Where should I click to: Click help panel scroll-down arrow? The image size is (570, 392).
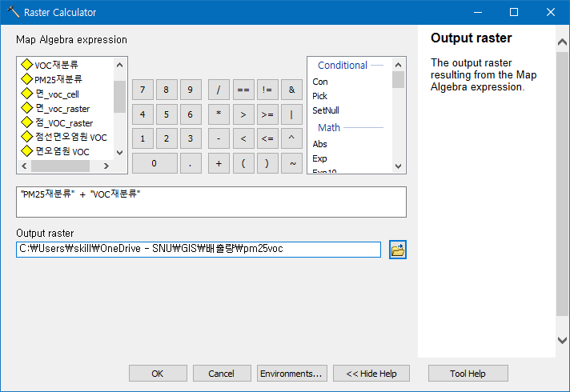point(562,340)
